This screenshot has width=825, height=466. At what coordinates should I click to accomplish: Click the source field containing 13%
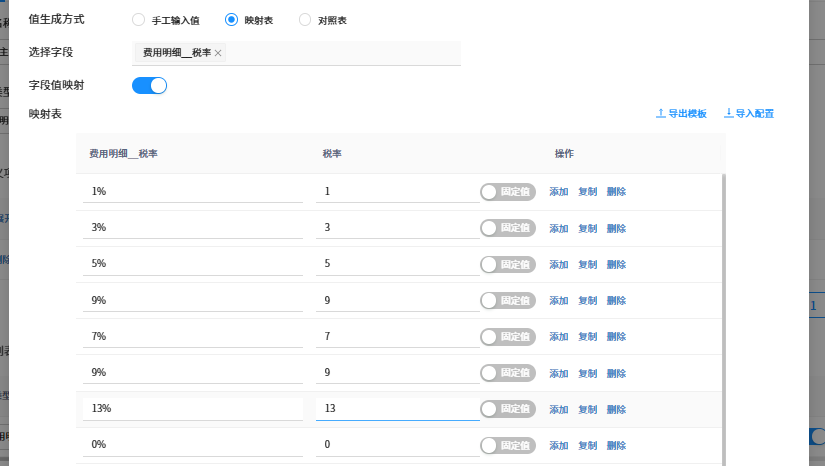(x=193, y=409)
